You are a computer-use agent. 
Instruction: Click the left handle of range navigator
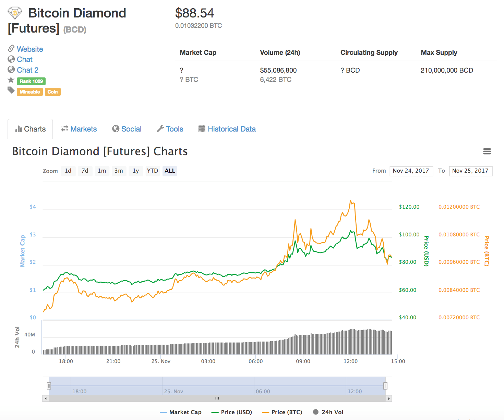[x=49, y=386]
